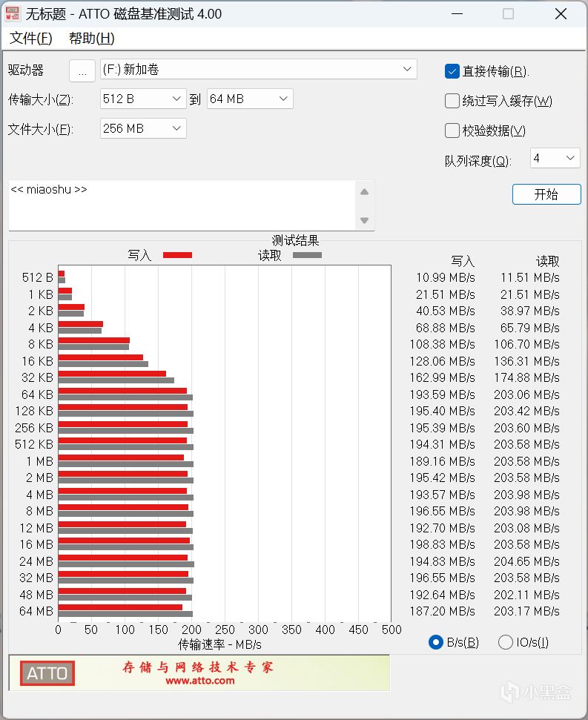
Task: Click the 10.99 MB/s write value
Action: coord(445,277)
